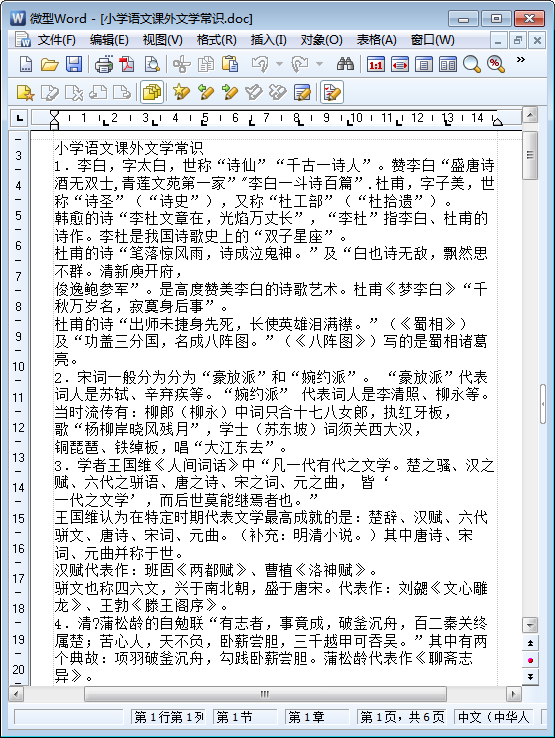This screenshot has width=555, height=738.
Task: Switch to two-page view icon
Action: (x=448, y=64)
